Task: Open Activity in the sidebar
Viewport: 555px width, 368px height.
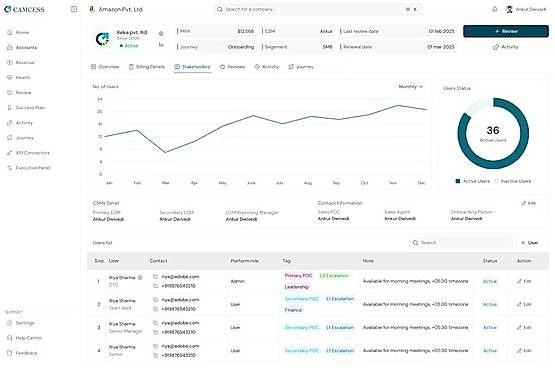Action: click(x=20, y=123)
